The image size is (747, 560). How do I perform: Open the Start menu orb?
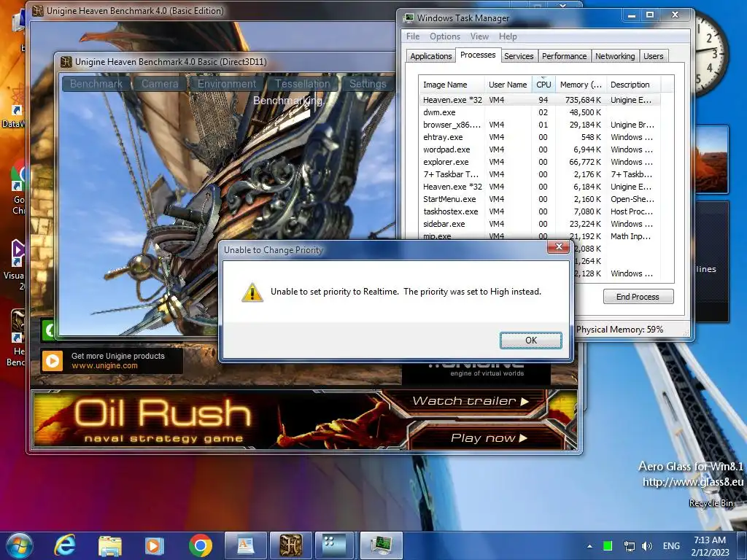click(20, 545)
